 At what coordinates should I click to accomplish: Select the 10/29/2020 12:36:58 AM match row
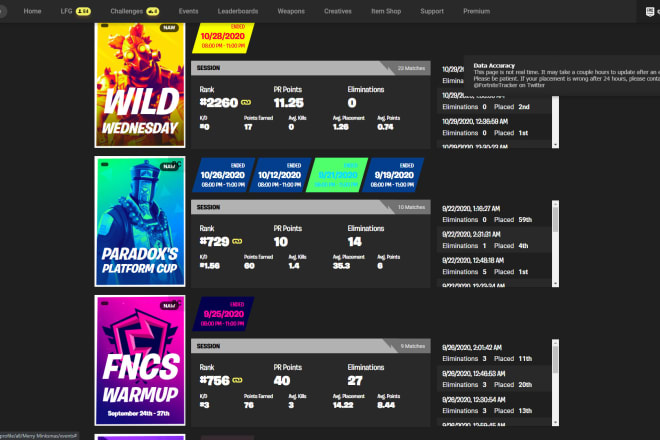pos(494,127)
